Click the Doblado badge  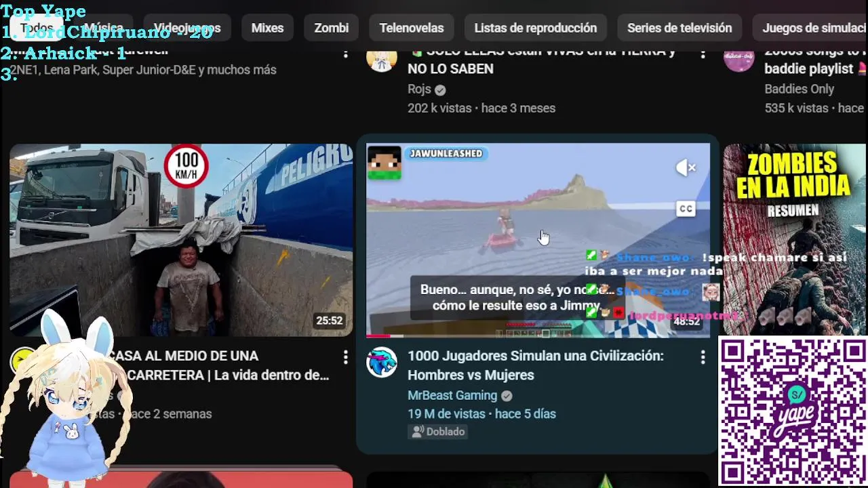[437, 431]
